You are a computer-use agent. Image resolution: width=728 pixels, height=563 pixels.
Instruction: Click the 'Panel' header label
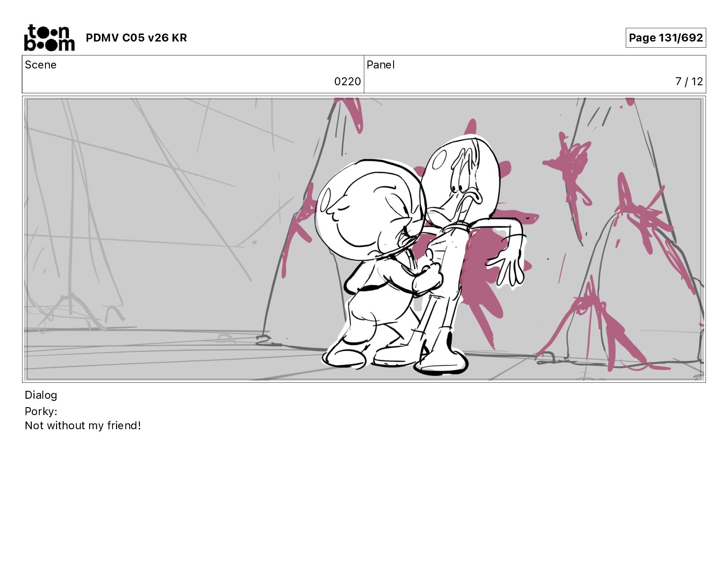[x=380, y=65]
